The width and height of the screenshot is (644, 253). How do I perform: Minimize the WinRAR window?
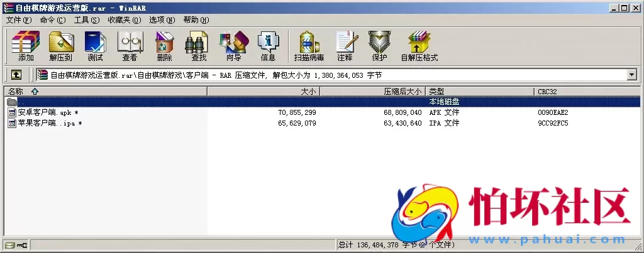click(x=614, y=8)
